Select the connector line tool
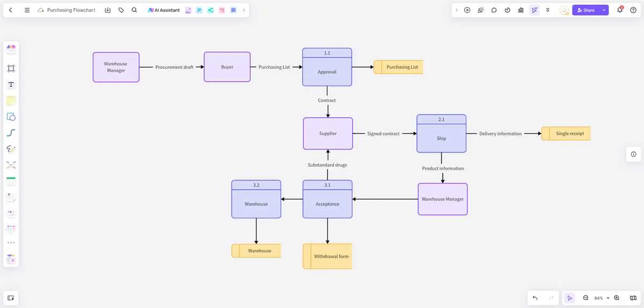644x308 pixels. [11, 133]
